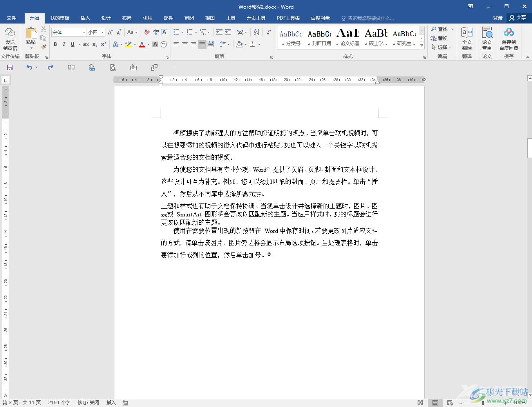The image size is (532, 407).
Task: Apply strikethrough formatting
Action: coord(86,44)
